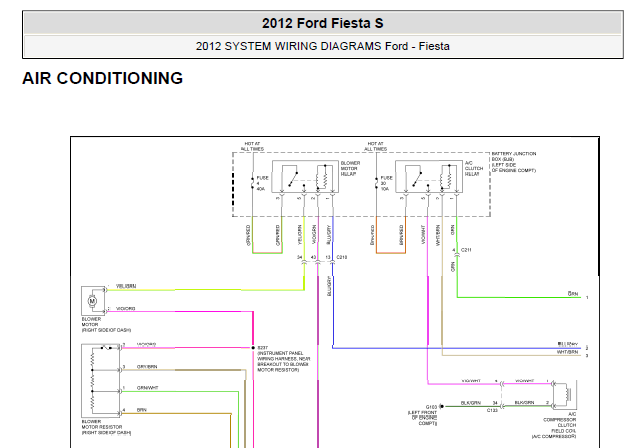
Task: Click the A/C compressor clutch field coil symbol
Action: click(568, 394)
